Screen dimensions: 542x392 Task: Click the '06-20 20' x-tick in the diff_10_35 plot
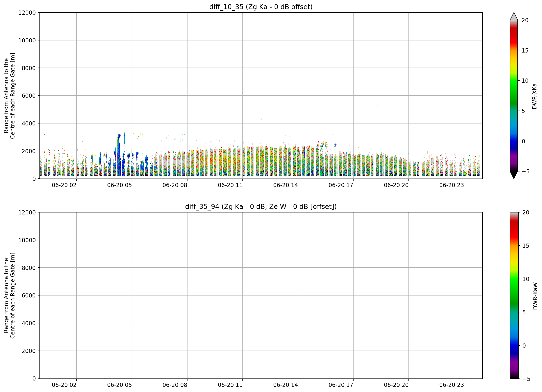coord(396,185)
